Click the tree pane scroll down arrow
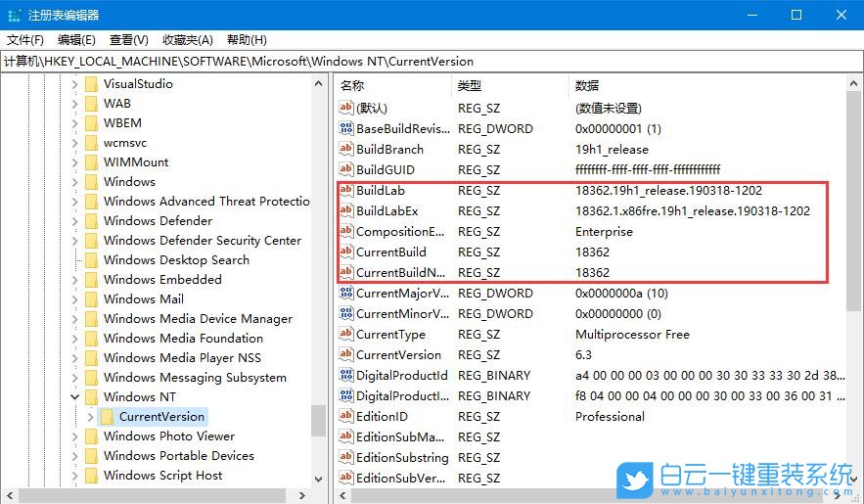This screenshot has height=504, width=864. (x=318, y=479)
